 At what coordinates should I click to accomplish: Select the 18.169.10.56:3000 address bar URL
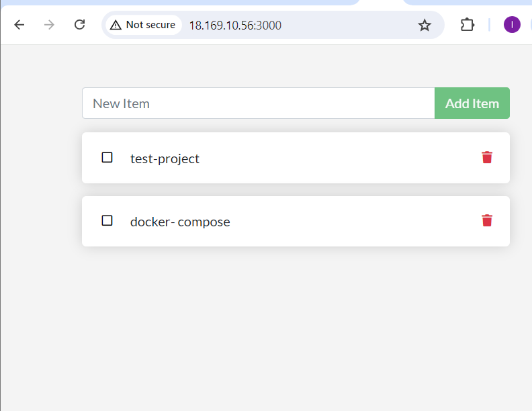click(235, 26)
